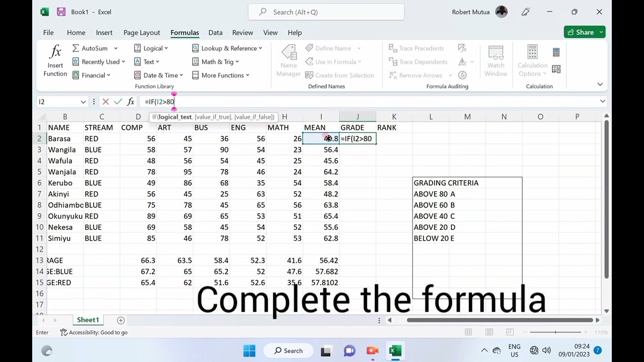This screenshot has width=644, height=362.
Task: Click the green Share button
Action: [585, 32]
